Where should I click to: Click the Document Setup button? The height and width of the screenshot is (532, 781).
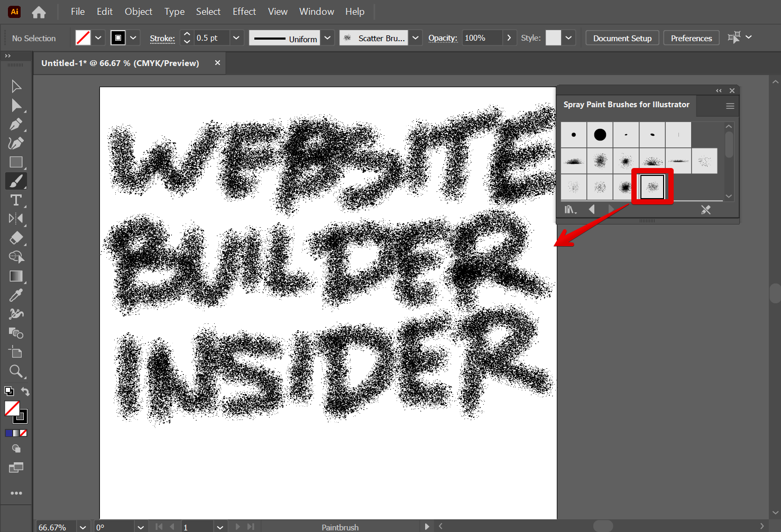pos(622,38)
